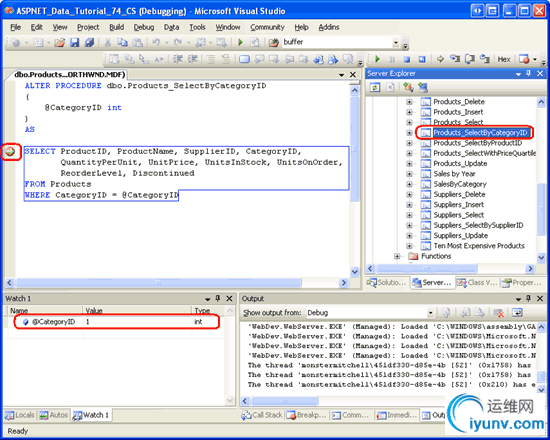Click the Show Next Statement yellow arrow
Screen dimensions: 550x440
click(440, 59)
